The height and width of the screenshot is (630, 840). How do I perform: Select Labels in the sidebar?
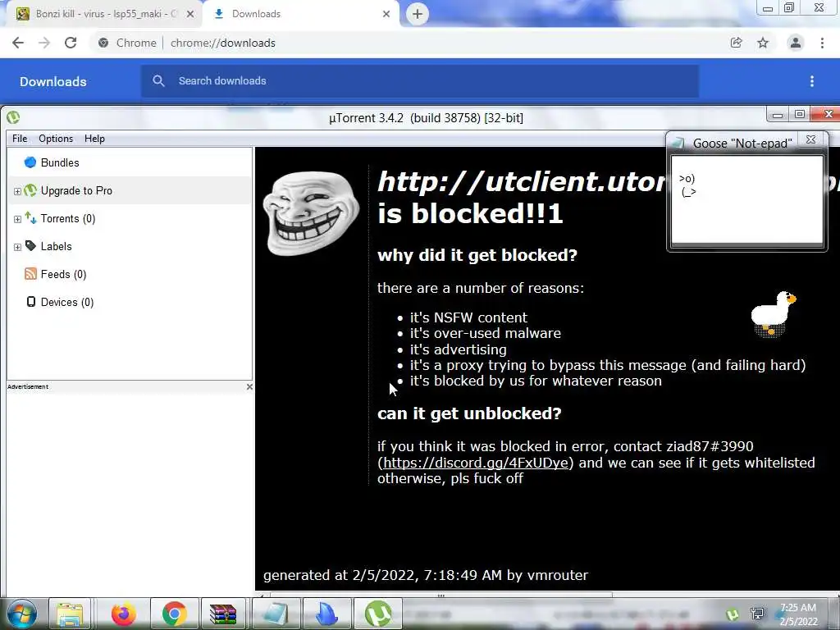click(56, 246)
